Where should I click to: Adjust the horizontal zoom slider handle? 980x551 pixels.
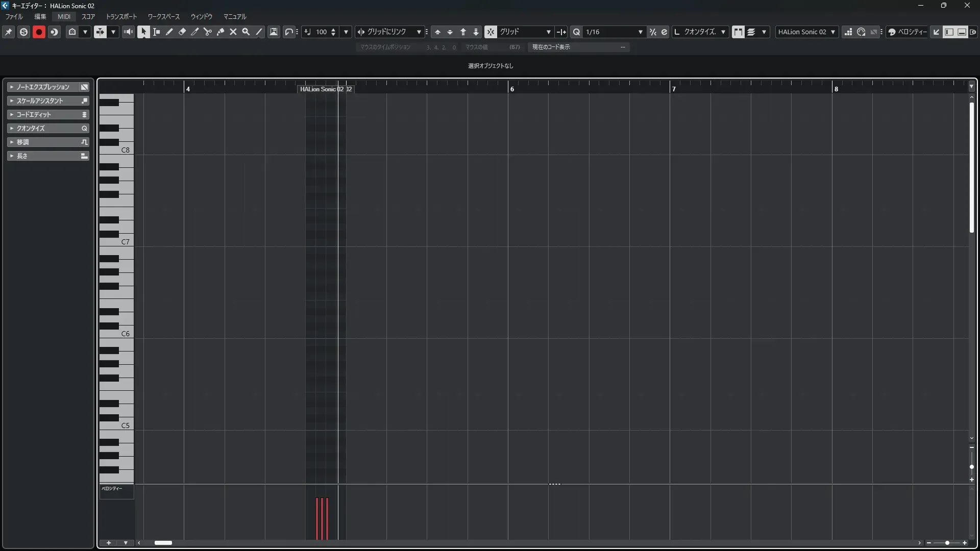tap(947, 543)
